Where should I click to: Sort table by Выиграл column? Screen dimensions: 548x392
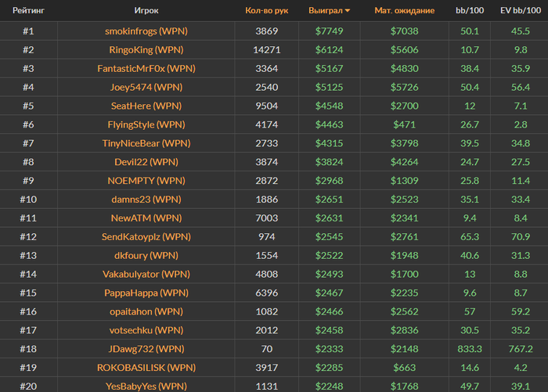[x=326, y=10]
